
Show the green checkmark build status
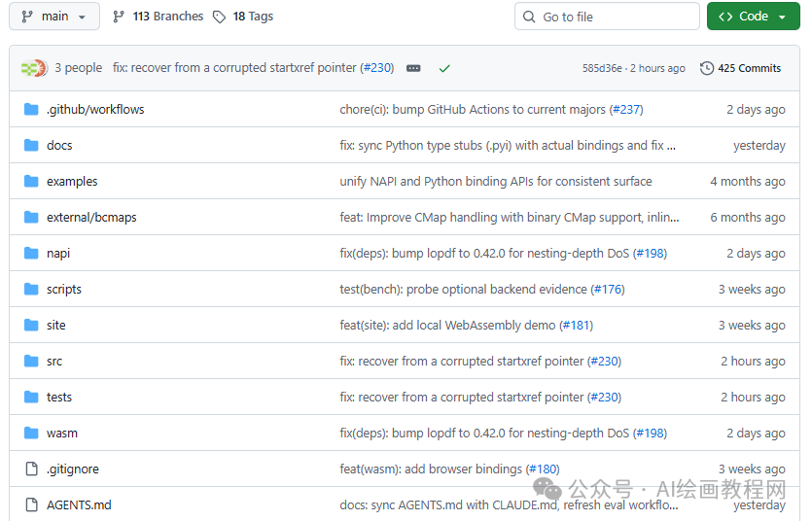coord(444,68)
